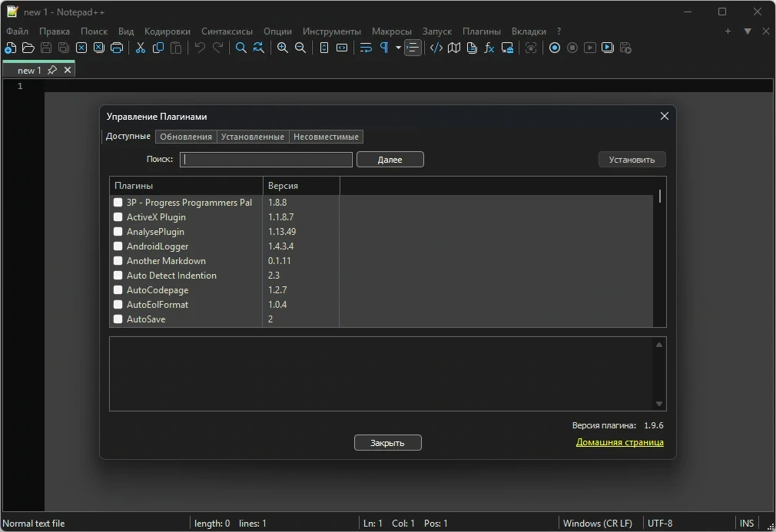Close current document via toolbar icon

(81, 48)
